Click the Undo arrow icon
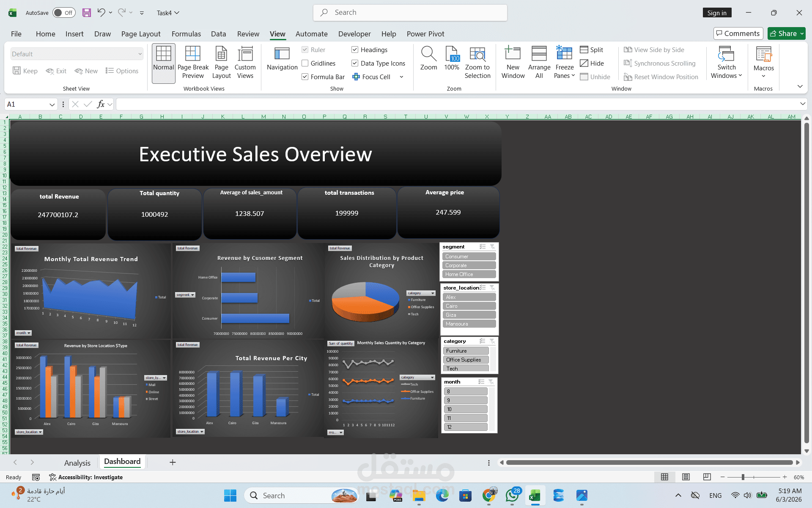Viewport: 812px width, 508px height. [101, 13]
